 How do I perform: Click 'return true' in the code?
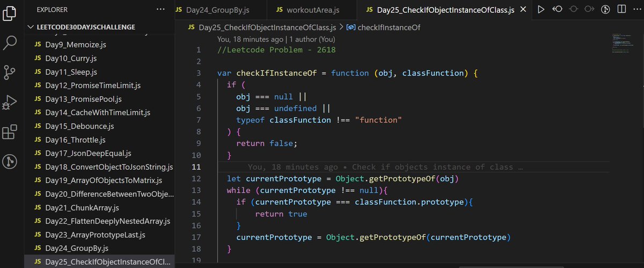(x=281, y=214)
